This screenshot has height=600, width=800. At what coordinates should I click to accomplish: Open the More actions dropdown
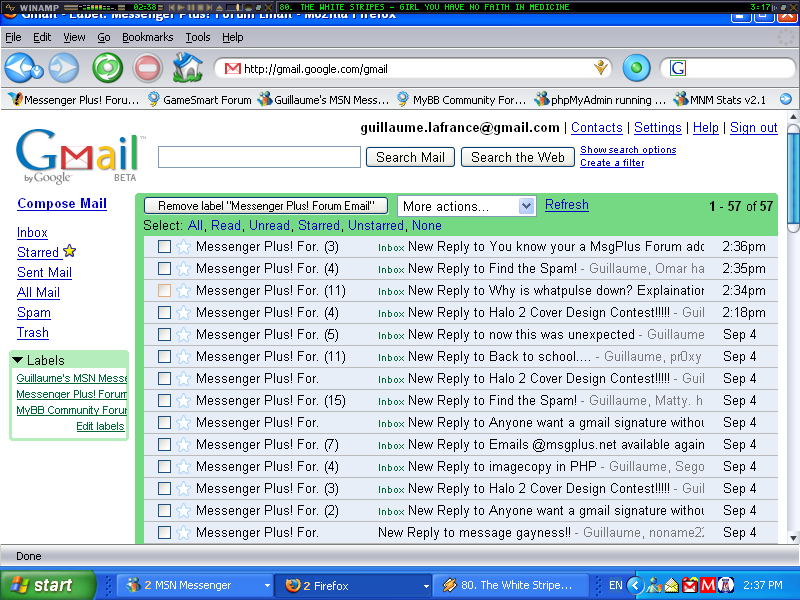(x=467, y=206)
